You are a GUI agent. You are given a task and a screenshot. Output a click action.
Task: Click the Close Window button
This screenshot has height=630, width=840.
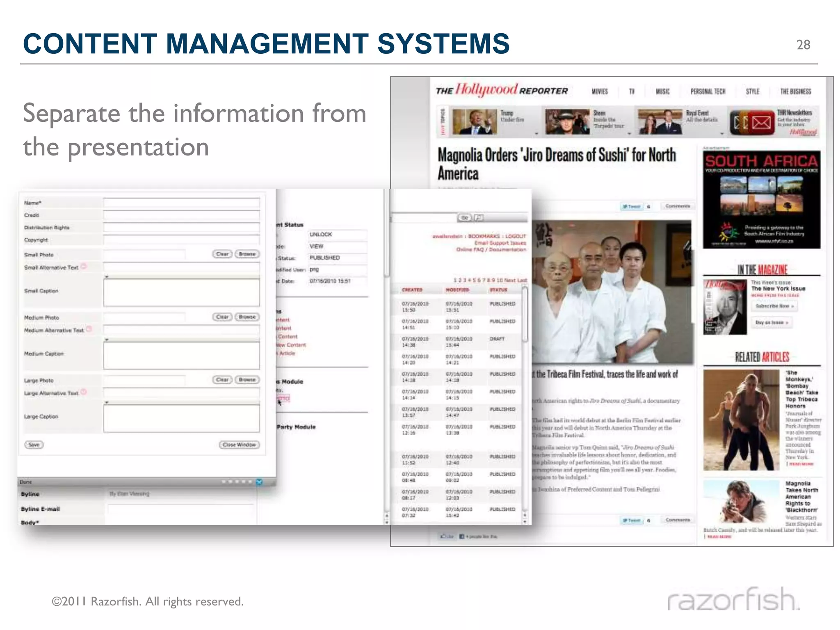(240, 445)
